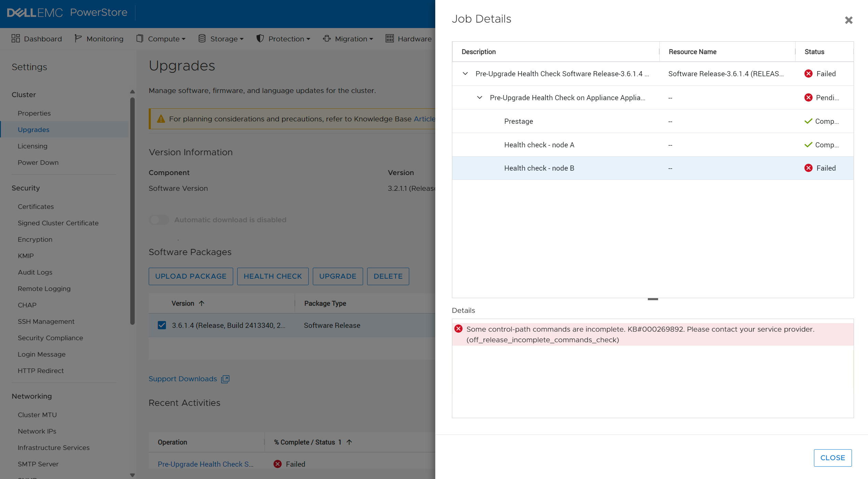The width and height of the screenshot is (868, 479).
Task: Enable the automatic download toggle
Action: tap(159, 220)
